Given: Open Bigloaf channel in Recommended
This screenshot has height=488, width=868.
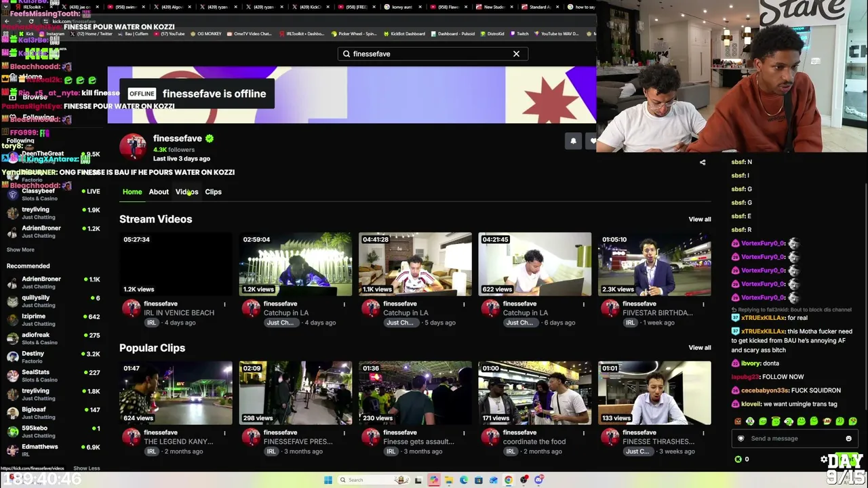Looking at the screenshot, I should [53, 413].
